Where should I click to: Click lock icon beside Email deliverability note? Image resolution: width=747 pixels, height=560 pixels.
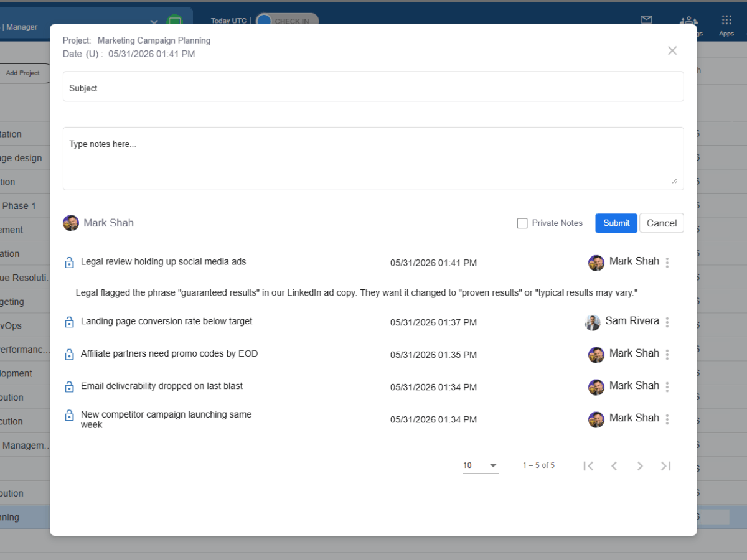point(70,386)
